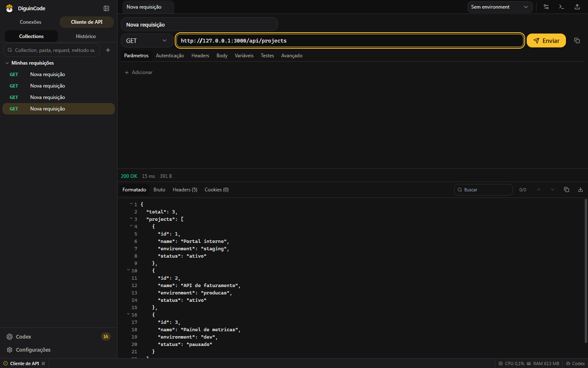The width and height of the screenshot is (588, 368).
Task: Go to the next search match arrow
Action: coord(552,190)
